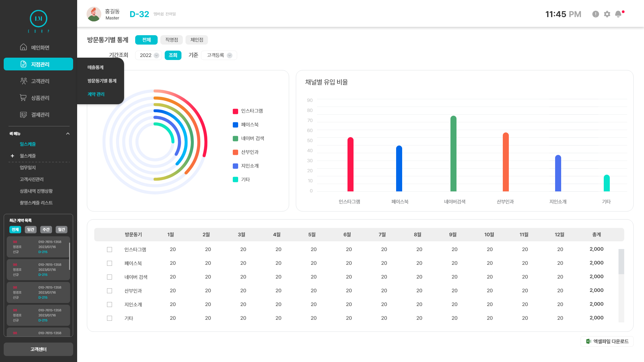Open the notification bell in the header

click(x=618, y=14)
